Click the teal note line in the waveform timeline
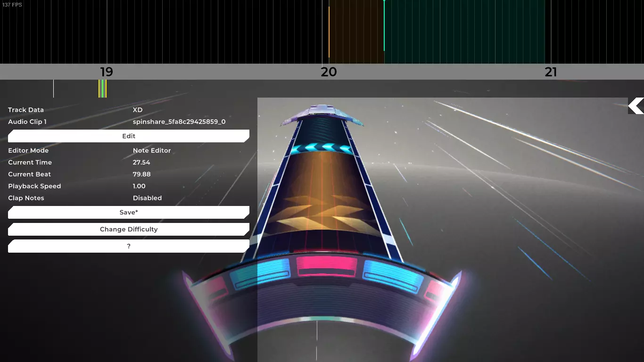644x362 pixels. tap(384, 25)
